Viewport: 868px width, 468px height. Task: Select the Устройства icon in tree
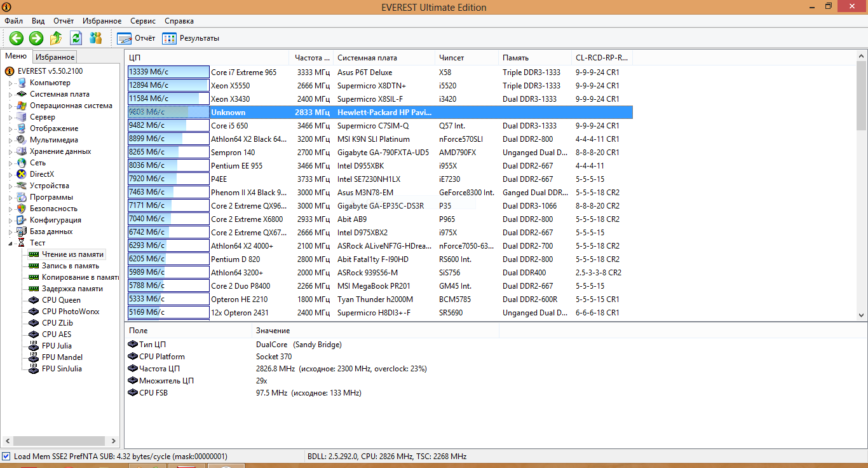click(x=22, y=186)
